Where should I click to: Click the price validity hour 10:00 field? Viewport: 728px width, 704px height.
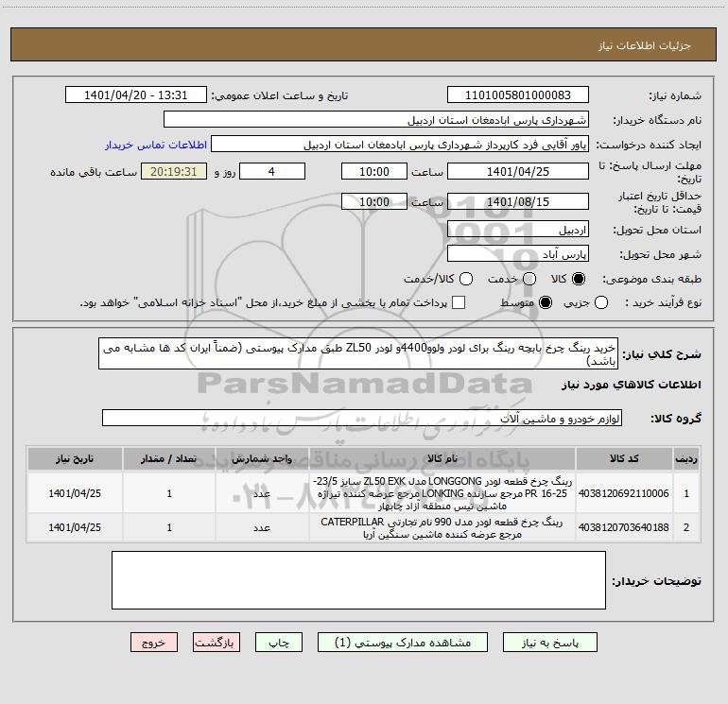374,201
